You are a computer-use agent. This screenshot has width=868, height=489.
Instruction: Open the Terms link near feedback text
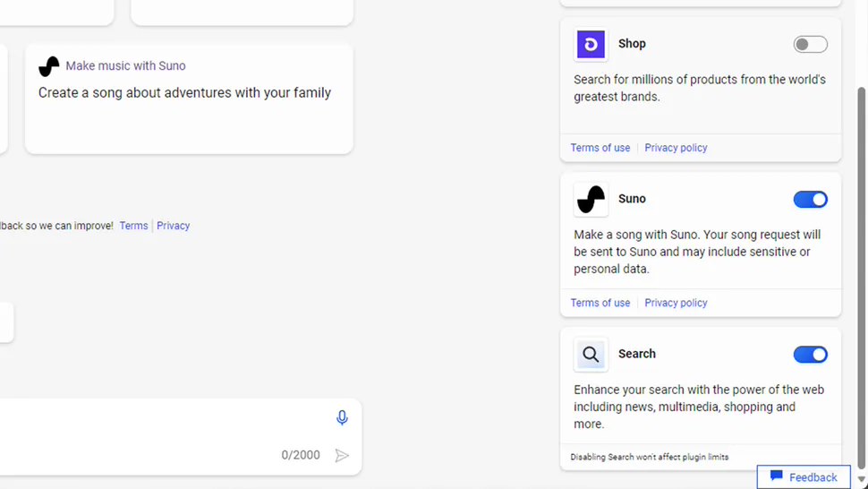[x=133, y=226]
